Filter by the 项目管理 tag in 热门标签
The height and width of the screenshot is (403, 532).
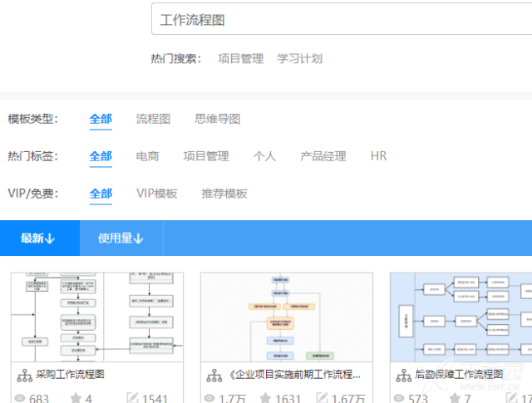(206, 156)
